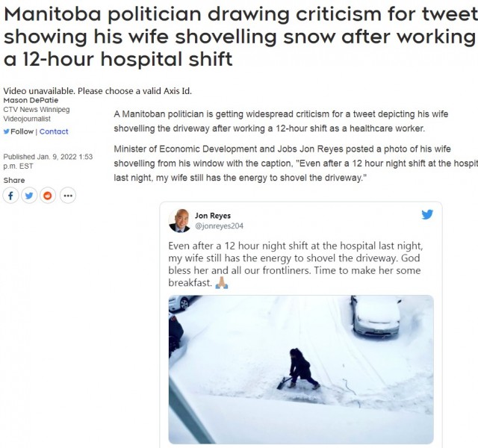Open more share options ellipsis
This screenshot has width=478, height=448.
click(67, 196)
